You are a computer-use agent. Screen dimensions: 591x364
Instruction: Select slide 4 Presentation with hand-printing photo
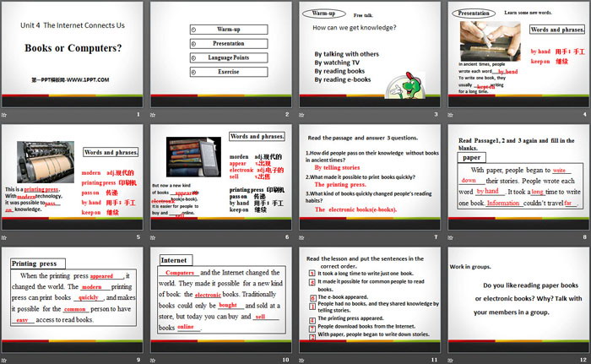518,55
